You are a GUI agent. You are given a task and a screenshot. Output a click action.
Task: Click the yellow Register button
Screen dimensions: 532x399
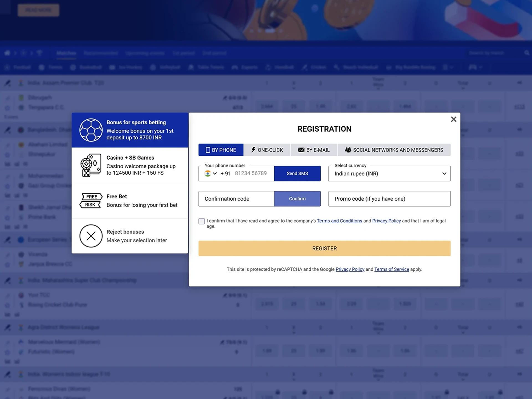pyautogui.click(x=324, y=248)
